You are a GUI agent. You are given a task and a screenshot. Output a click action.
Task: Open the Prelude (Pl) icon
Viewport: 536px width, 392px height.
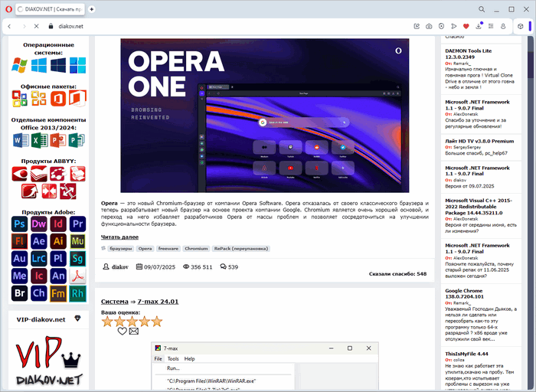point(58,259)
